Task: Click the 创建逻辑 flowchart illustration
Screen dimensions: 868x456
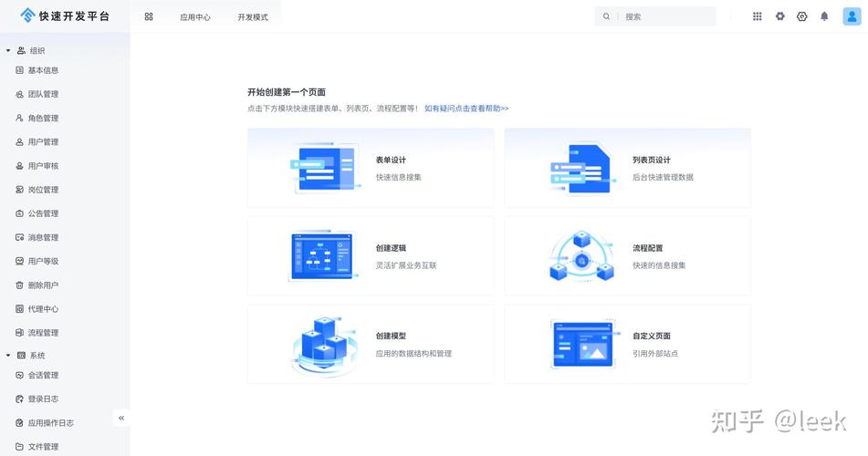Action: (x=323, y=255)
